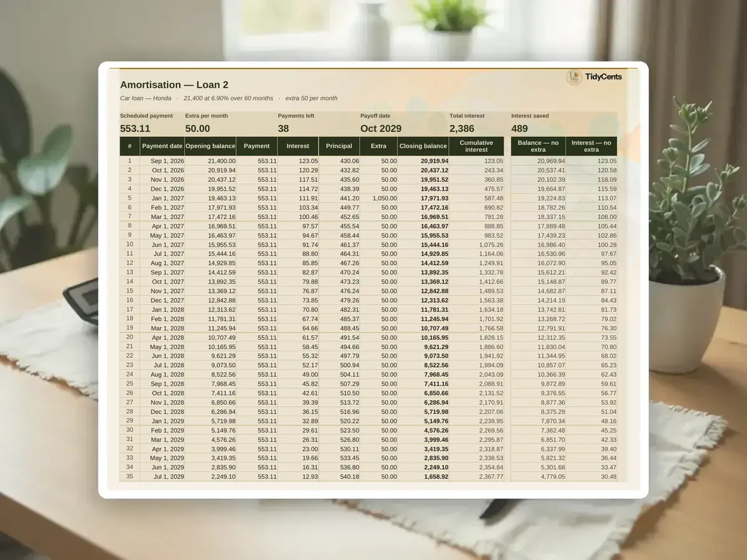Click the 'Payment date' column header
This screenshot has width=747, height=560.
[162, 146]
